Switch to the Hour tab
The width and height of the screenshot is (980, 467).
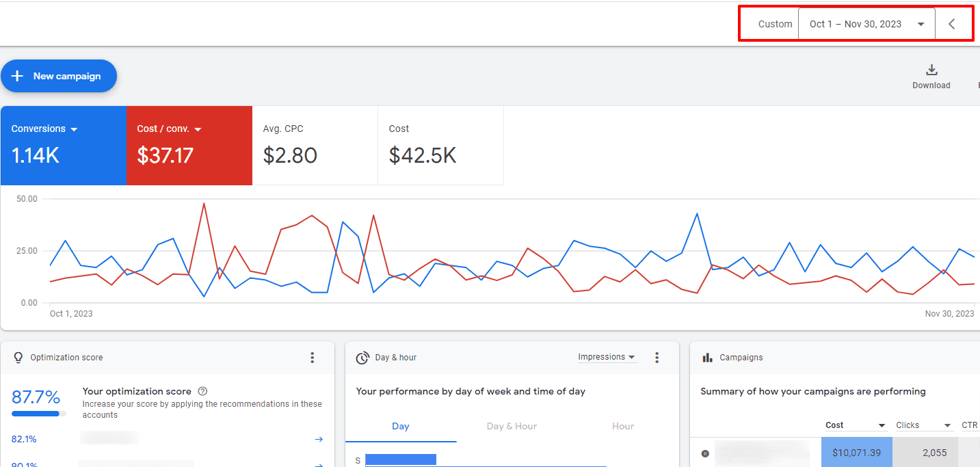[622, 426]
